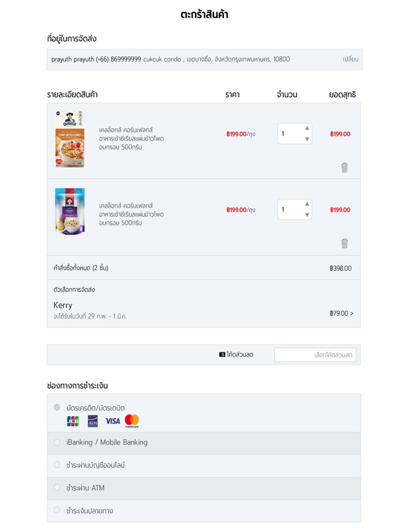This screenshot has width=409, height=532.
Task: Click the Mastercard logo
Action: [x=132, y=420]
